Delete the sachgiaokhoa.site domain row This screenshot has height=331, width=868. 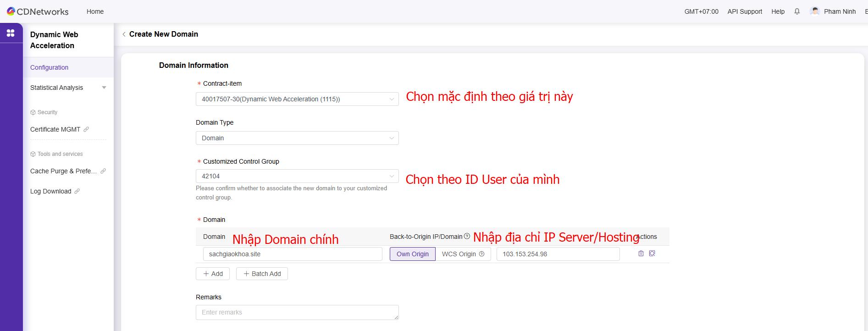641,254
